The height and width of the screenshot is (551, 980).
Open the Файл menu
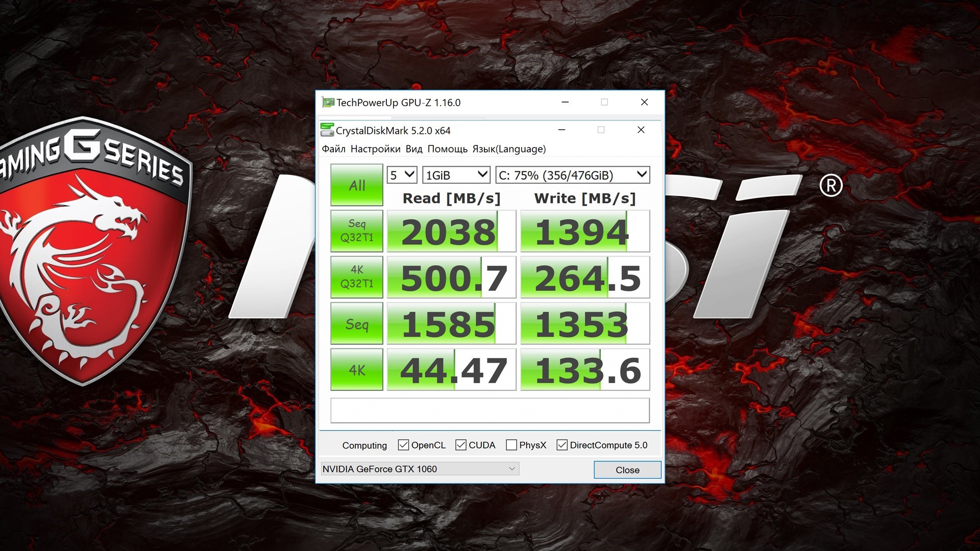(333, 149)
